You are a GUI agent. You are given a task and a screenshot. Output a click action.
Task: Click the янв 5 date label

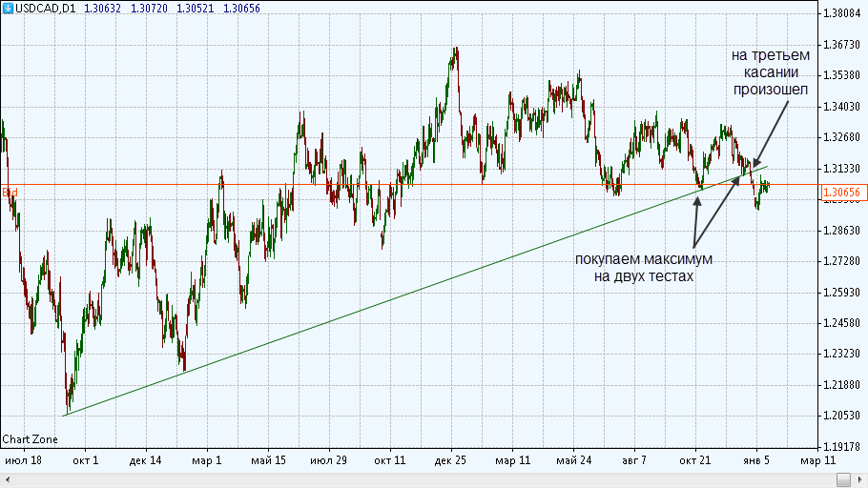pos(756,460)
